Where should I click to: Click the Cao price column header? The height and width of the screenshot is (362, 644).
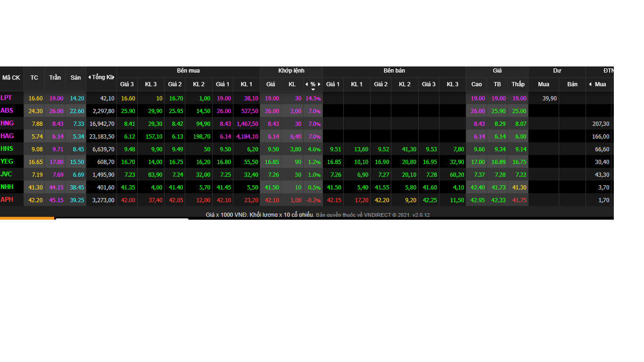tap(476, 84)
